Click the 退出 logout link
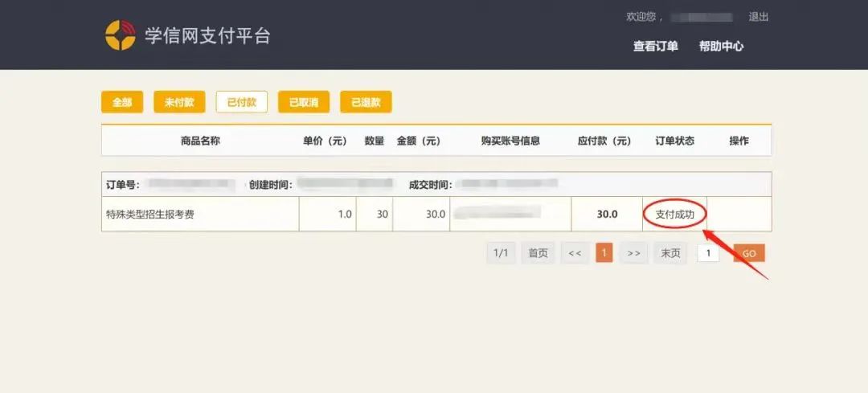 pos(759,17)
